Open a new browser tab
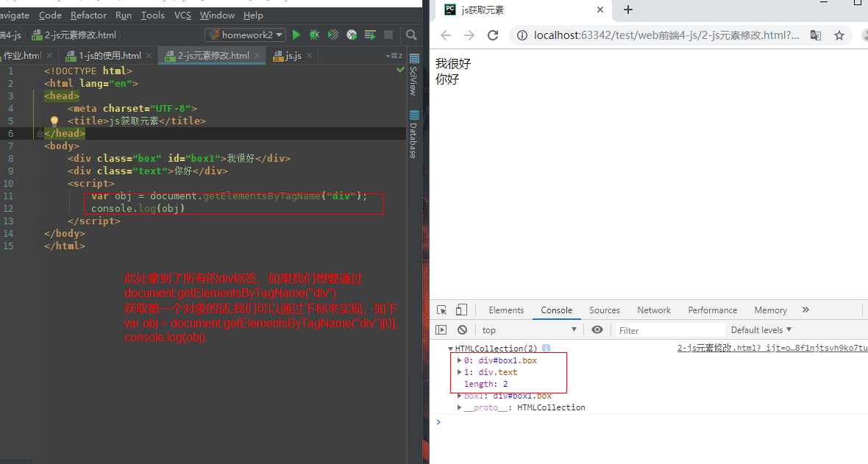Screen dimensions: 868x464 [627, 10]
